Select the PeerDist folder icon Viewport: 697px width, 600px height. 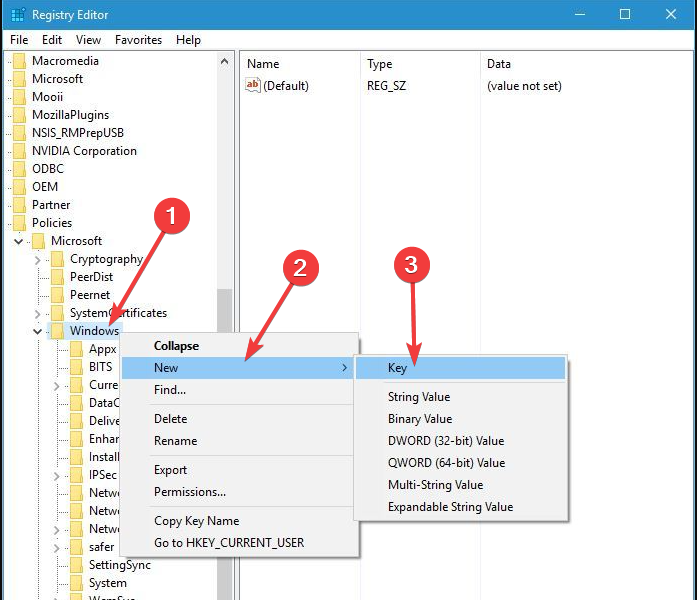(58, 277)
